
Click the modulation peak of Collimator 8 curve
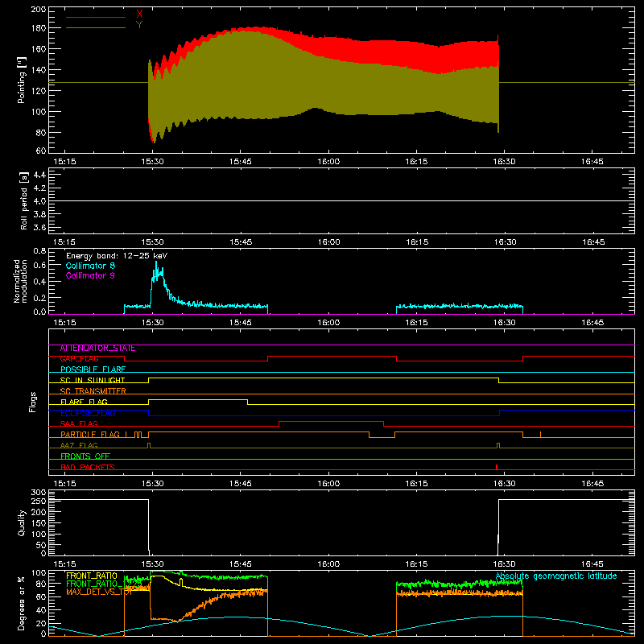pos(156,262)
